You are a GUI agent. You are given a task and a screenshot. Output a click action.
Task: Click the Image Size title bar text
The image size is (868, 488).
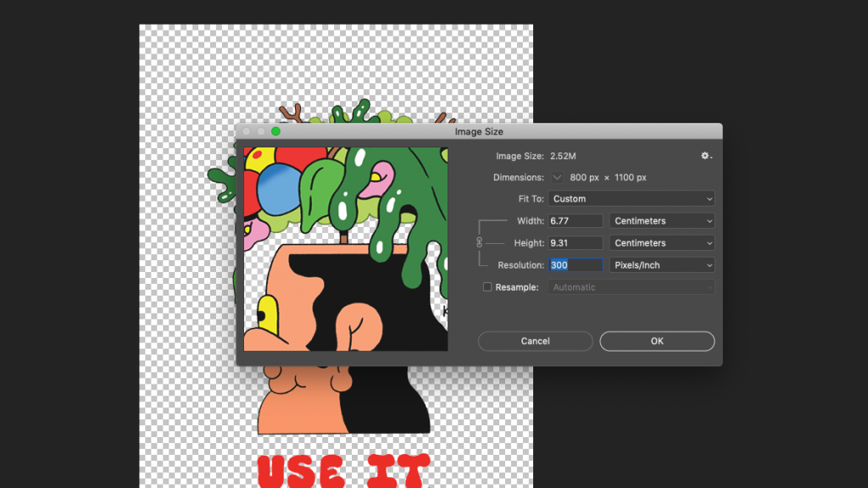[x=479, y=132]
